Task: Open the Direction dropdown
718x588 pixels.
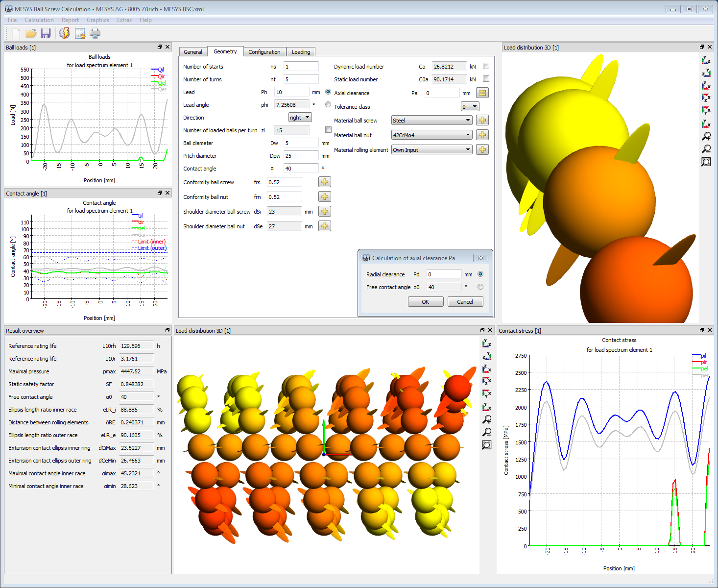Action: 300,118
